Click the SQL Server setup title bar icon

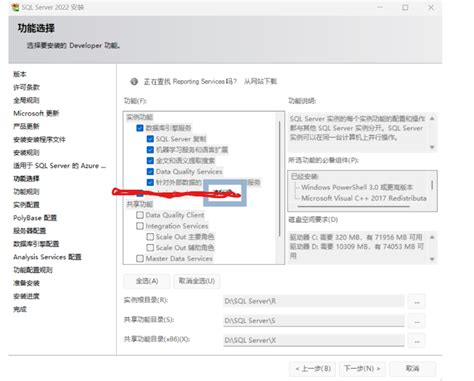coord(15,7)
